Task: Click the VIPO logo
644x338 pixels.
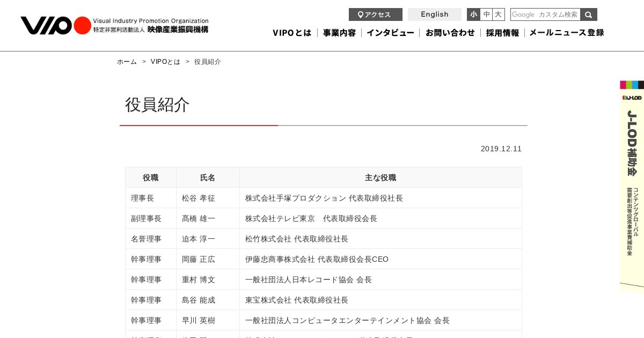Action: click(114, 25)
